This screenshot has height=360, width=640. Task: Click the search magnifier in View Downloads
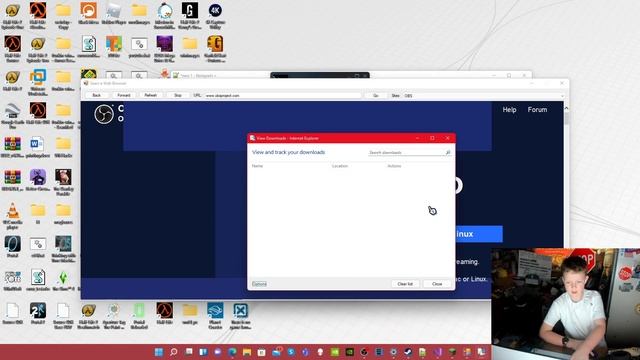pos(448,152)
